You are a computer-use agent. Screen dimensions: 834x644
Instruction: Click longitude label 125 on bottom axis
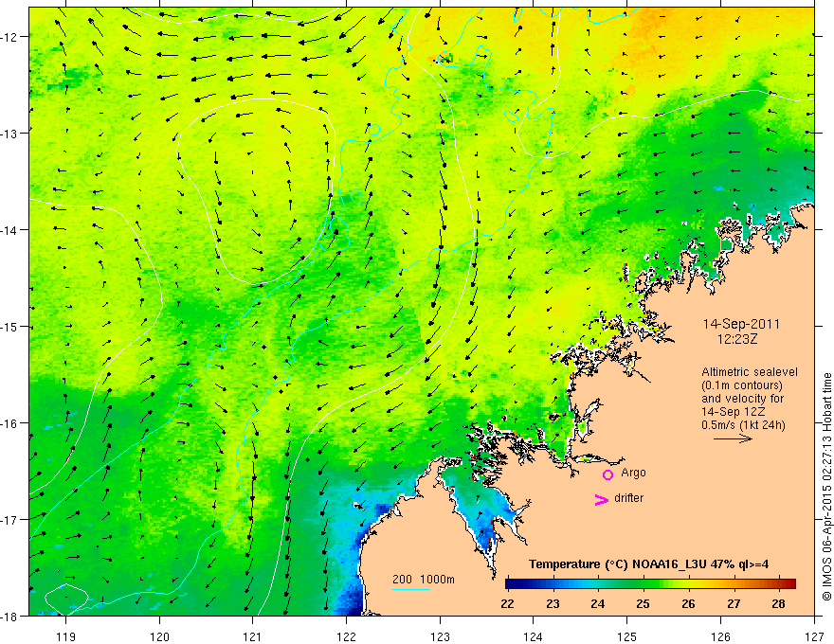627,636
